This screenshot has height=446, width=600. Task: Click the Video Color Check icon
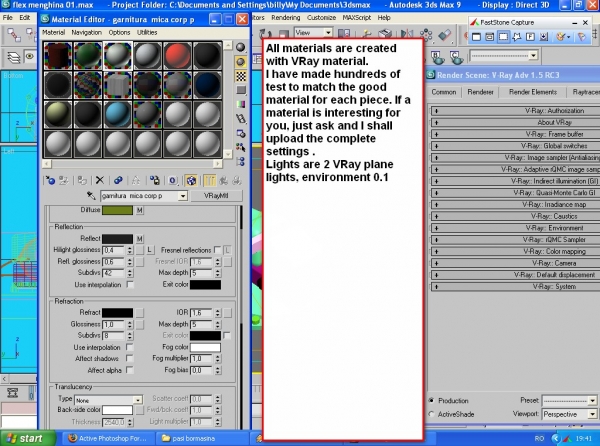(241, 104)
